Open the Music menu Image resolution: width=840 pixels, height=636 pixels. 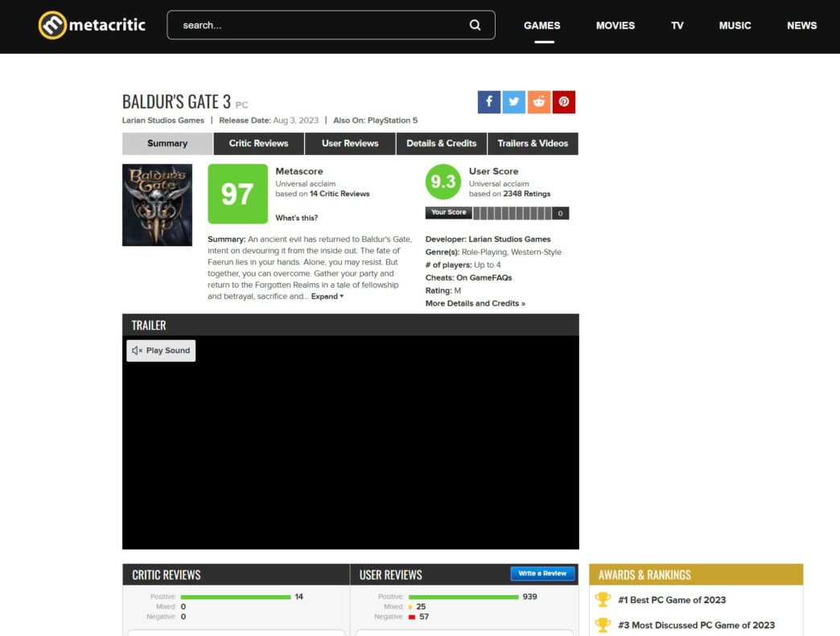pyautogui.click(x=735, y=26)
